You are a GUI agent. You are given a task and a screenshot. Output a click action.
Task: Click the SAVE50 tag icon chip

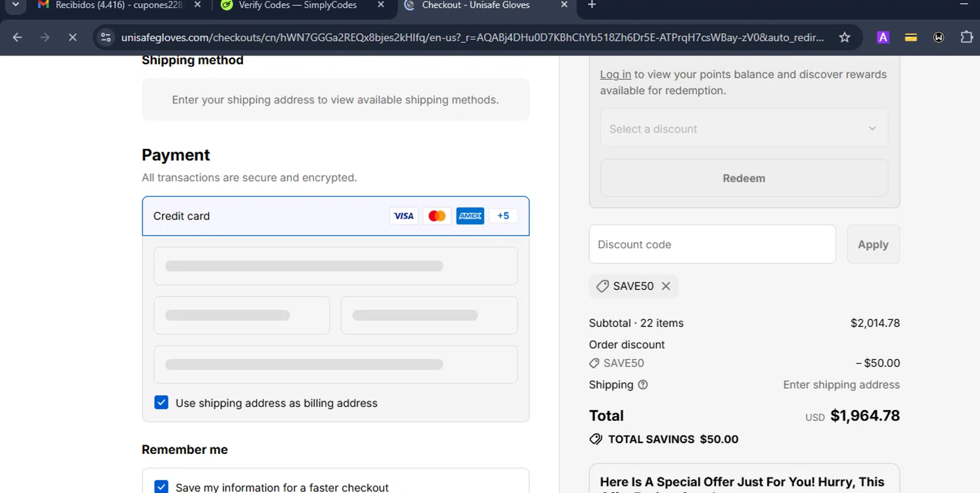pos(602,286)
